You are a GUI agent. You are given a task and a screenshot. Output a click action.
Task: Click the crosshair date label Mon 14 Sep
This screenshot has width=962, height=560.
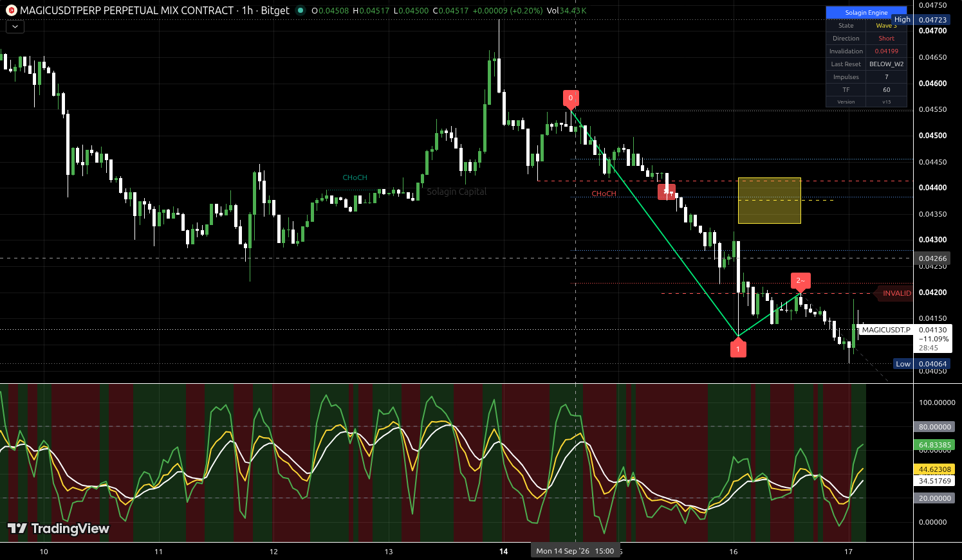[575, 551]
